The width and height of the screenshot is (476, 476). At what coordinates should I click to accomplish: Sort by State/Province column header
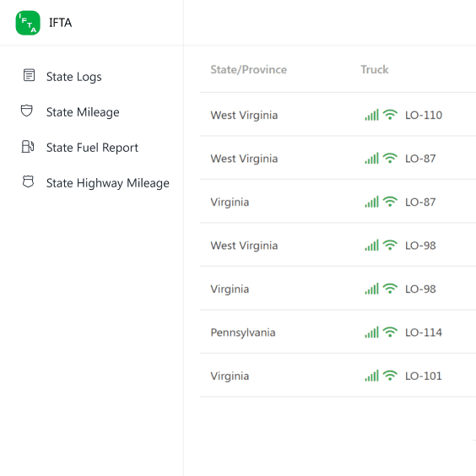(249, 69)
